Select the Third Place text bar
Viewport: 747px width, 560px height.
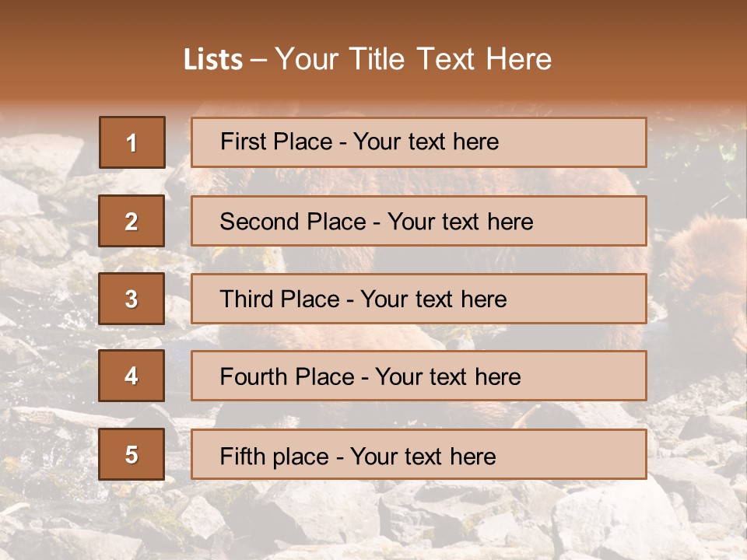(419, 299)
